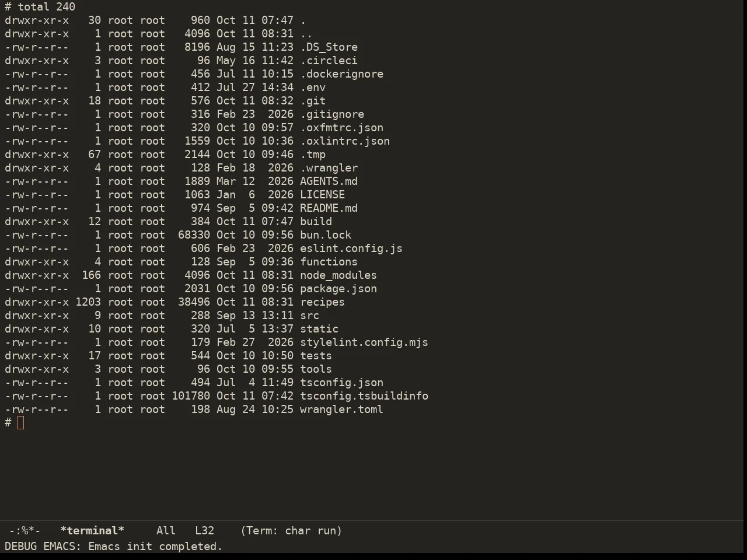Click the *terminal* buffer name in mode line
The width and height of the screenshot is (747, 560).
click(92, 531)
